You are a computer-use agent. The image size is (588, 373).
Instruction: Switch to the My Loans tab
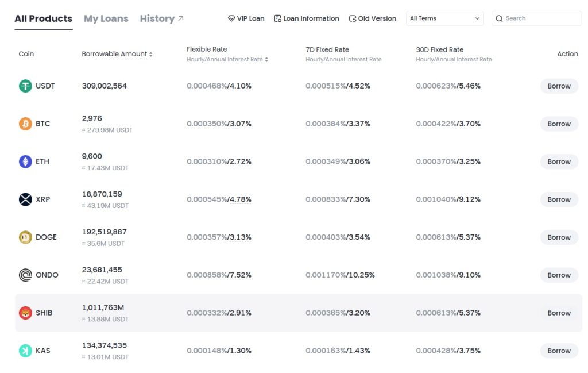coord(106,18)
